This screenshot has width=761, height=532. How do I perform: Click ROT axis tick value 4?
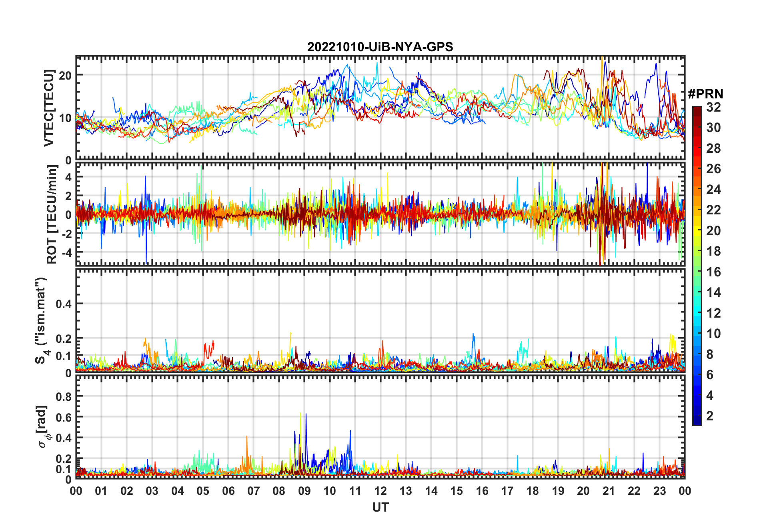tap(68, 177)
